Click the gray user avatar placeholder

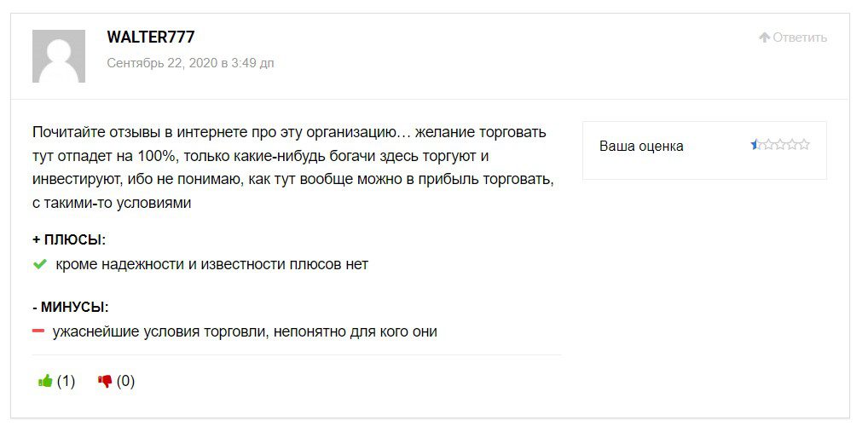pos(59,56)
